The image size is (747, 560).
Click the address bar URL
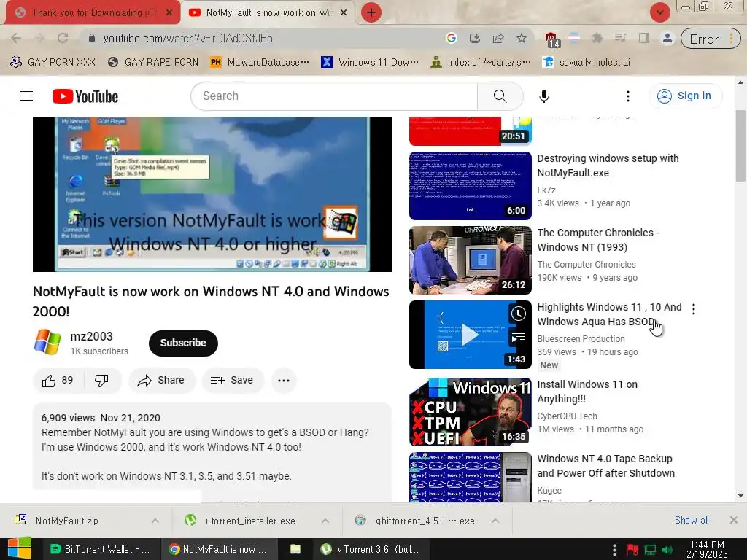pyautogui.click(x=187, y=39)
